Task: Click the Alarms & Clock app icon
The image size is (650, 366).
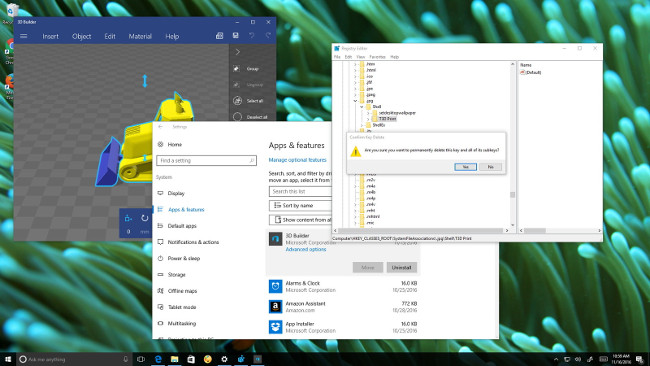Action: click(275, 286)
